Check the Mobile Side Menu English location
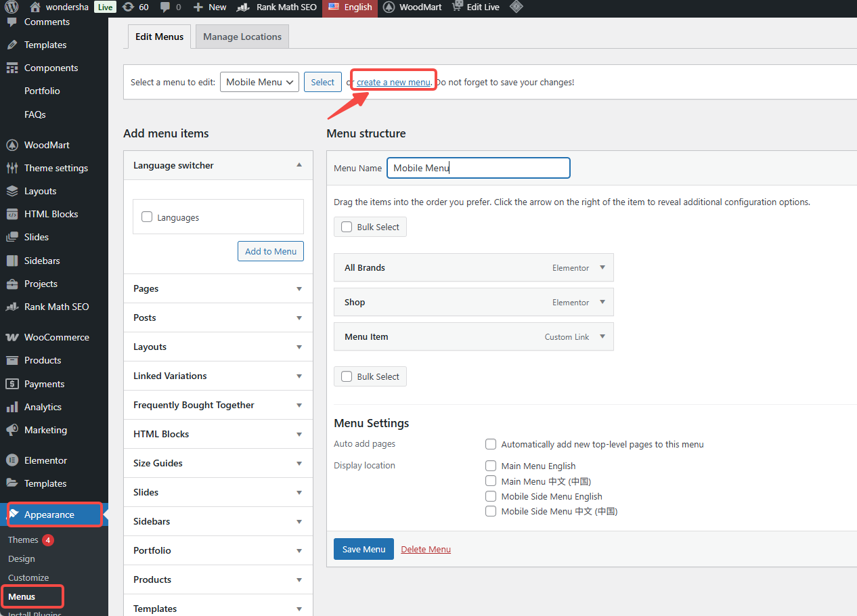Screen dimensions: 857x616 coord(490,496)
